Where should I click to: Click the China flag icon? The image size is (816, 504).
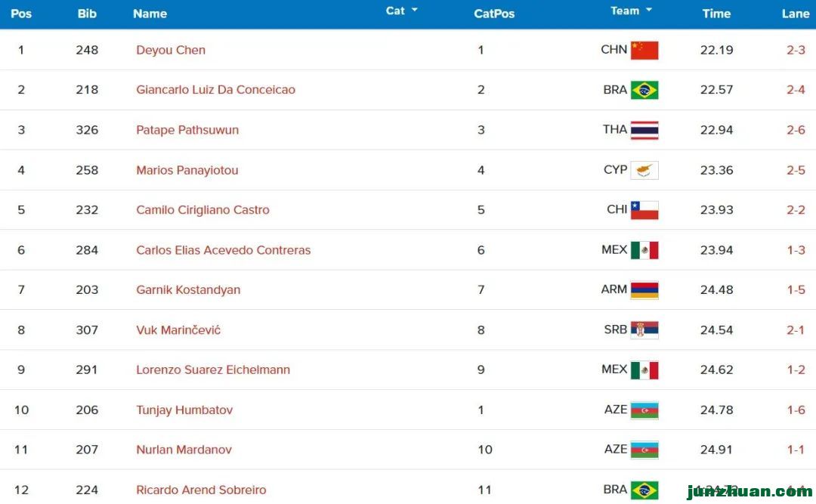coord(644,50)
